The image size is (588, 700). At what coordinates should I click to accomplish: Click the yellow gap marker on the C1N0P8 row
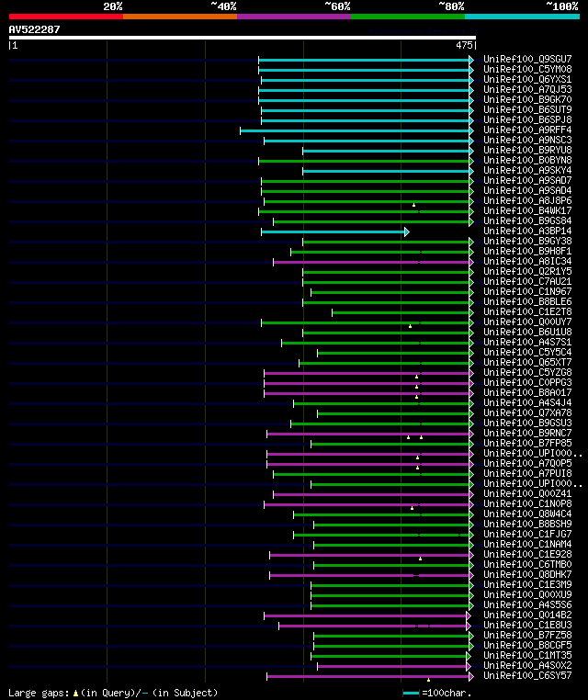point(413,508)
